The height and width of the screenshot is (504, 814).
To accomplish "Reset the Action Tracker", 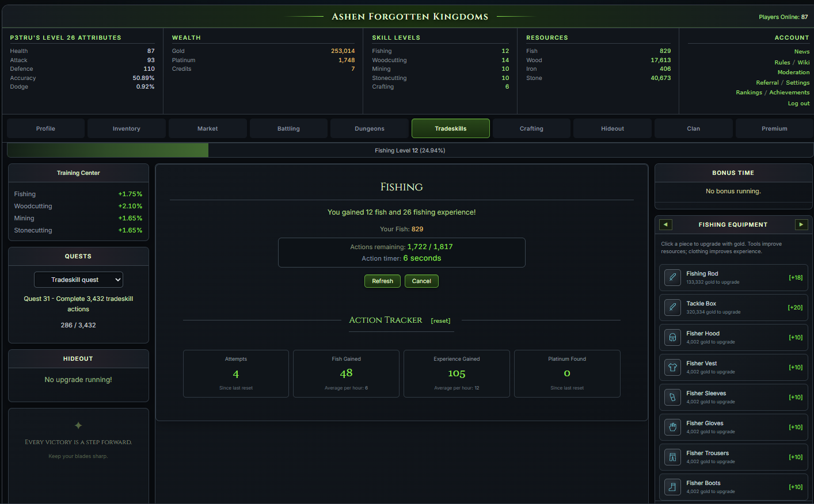I will tap(440, 320).
